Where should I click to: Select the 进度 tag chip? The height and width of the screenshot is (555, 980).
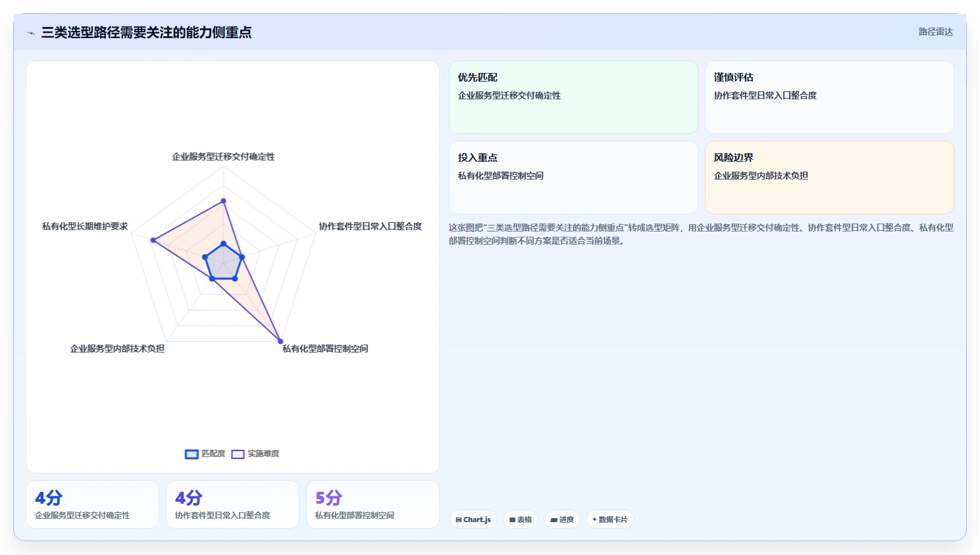coord(562,519)
